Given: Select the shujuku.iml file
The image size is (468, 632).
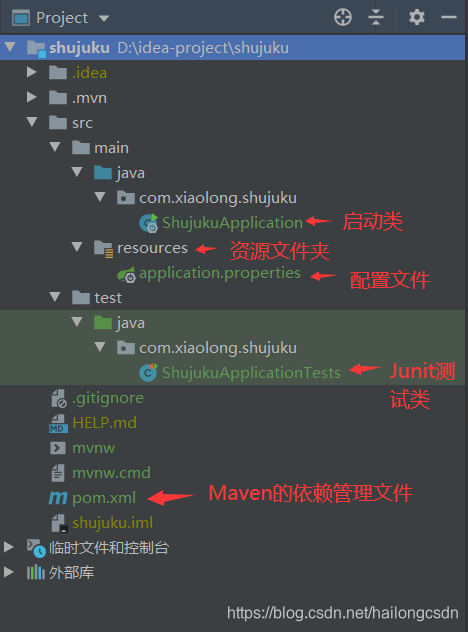Looking at the screenshot, I should point(112,523).
